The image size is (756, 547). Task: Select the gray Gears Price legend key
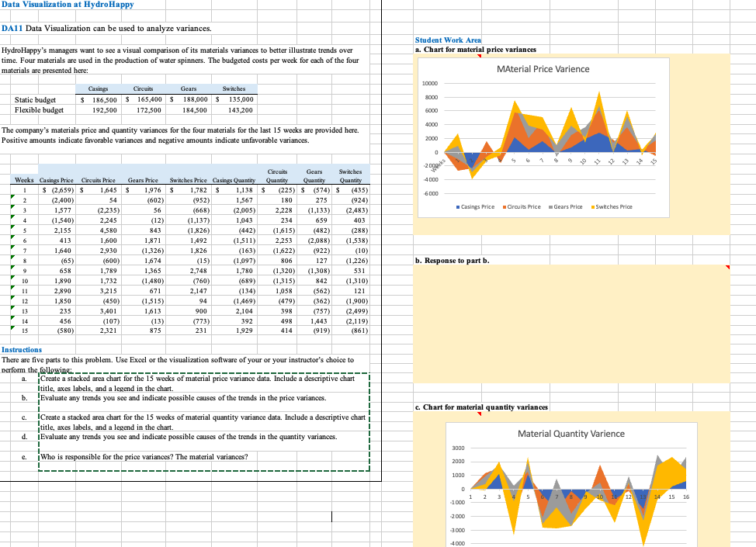tap(550, 206)
